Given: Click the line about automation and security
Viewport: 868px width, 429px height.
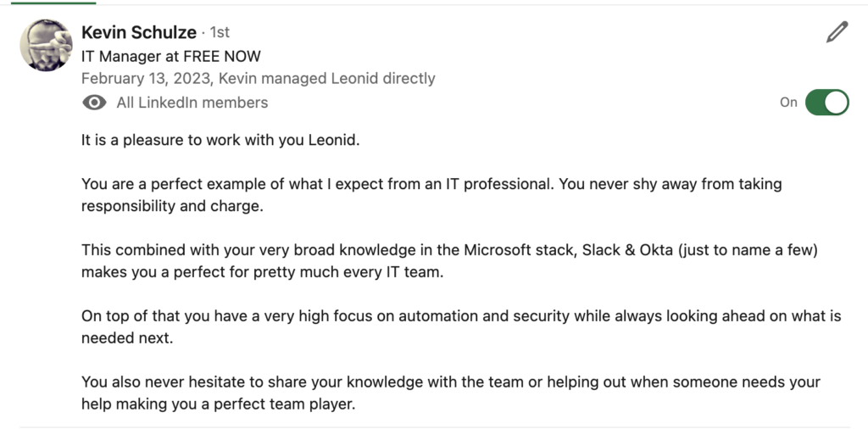Looking at the screenshot, I should pos(461,316).
